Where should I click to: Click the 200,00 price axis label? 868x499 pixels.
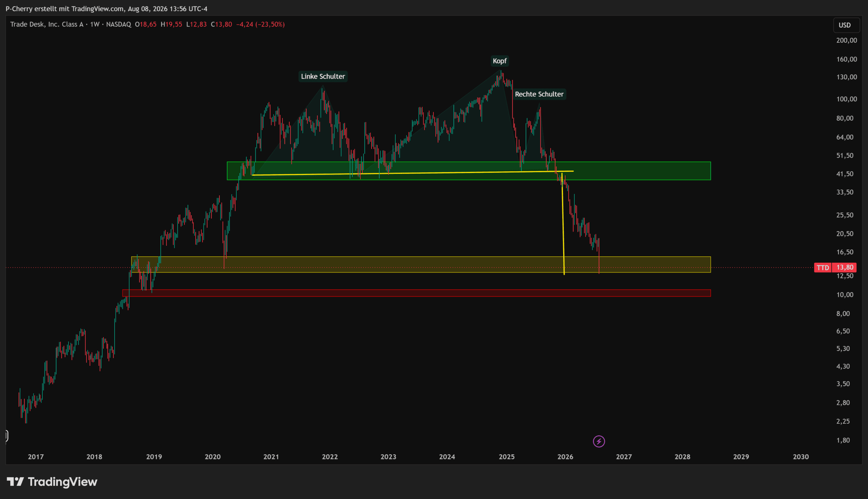point(846,40)
